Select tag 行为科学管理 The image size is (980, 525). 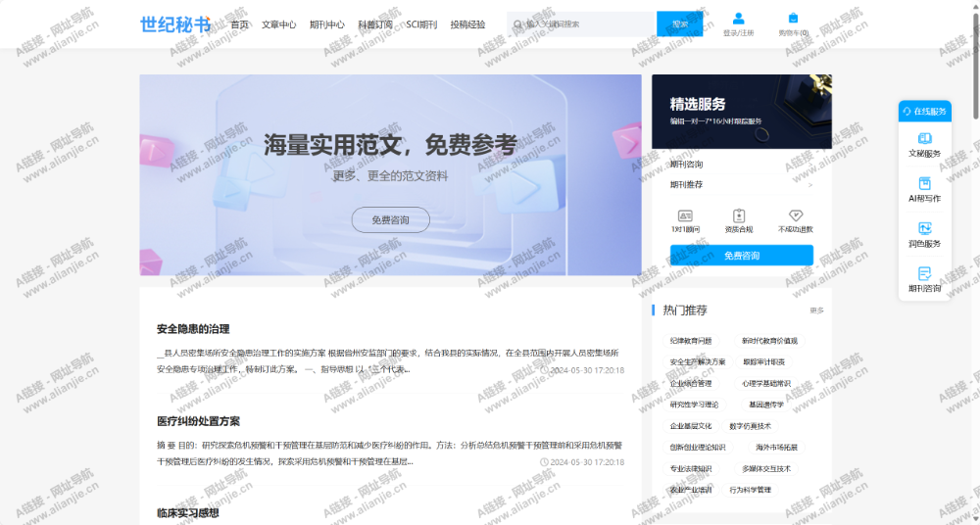pos(750,490)
